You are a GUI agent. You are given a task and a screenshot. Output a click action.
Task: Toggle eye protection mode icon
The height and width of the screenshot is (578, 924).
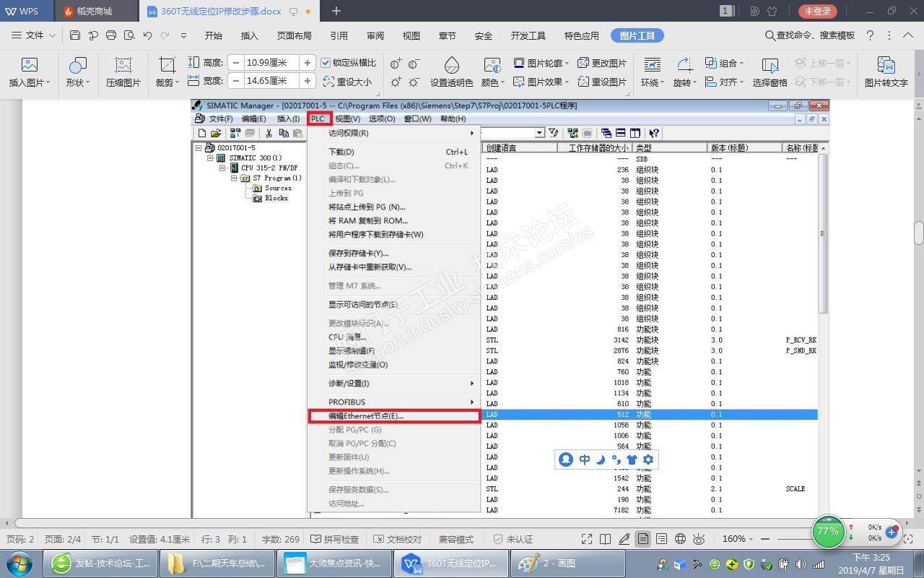[699, 539]
